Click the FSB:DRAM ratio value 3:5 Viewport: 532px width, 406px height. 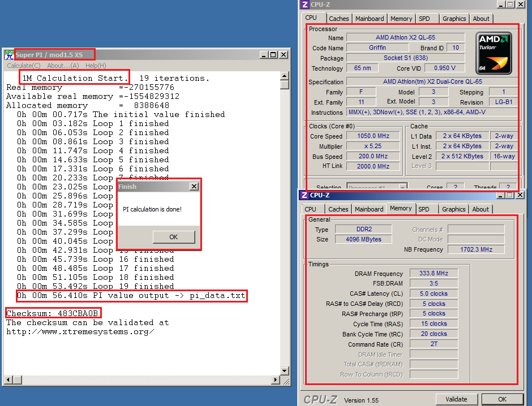(x=434, y=283)
